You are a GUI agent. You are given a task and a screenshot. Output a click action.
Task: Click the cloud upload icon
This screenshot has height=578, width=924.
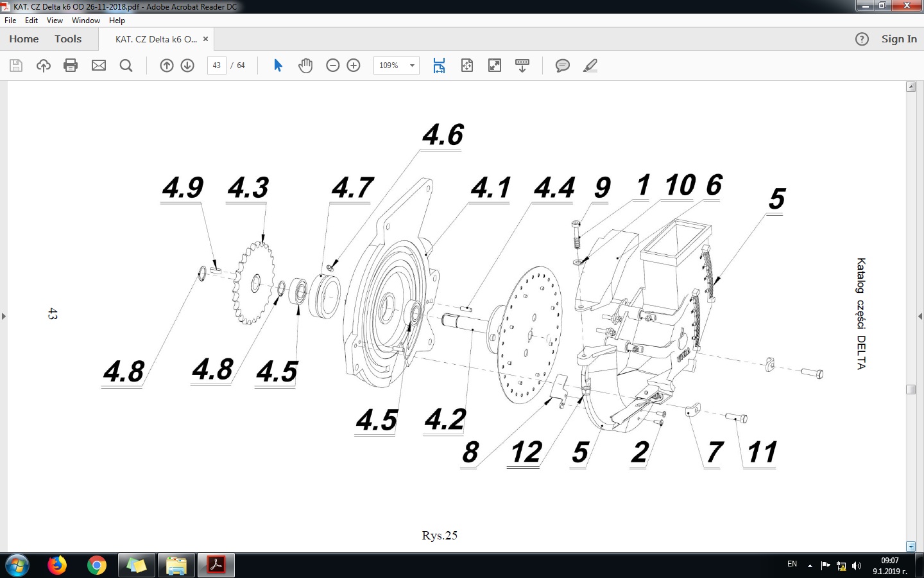pos(44,66)
